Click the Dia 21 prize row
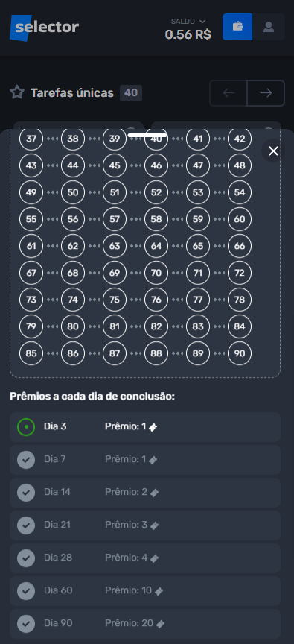 coord(145,525)
